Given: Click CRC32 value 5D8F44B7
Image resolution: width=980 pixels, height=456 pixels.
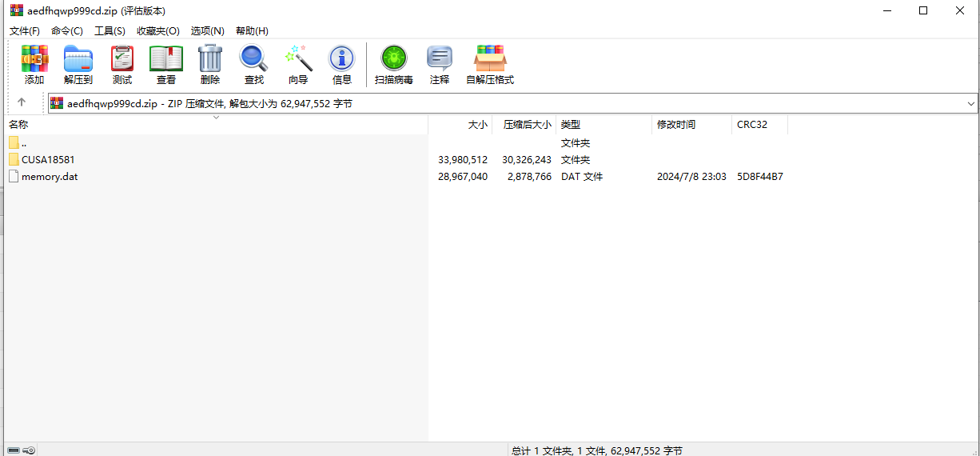Looking at the screenshot, I should pyautogui.click(x=760, y=177).
